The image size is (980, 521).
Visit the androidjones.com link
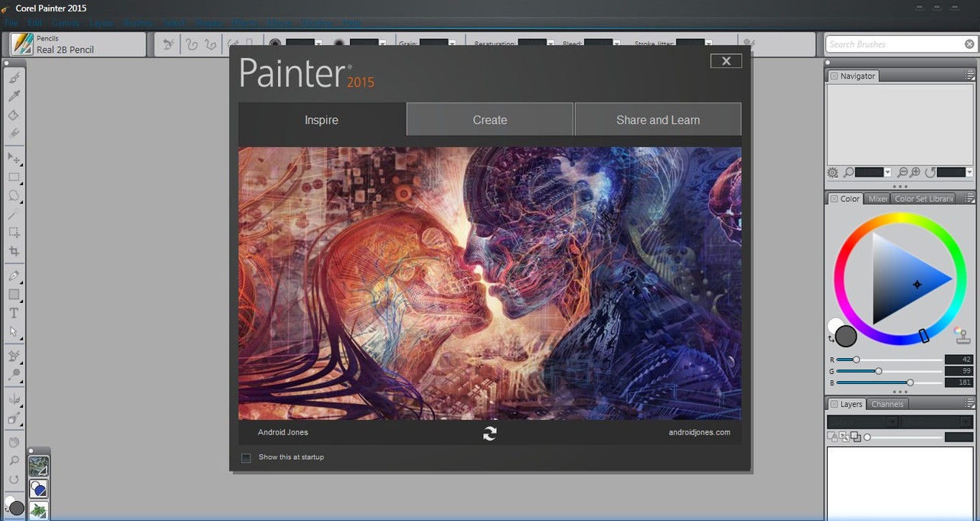(x=699, y=432)
